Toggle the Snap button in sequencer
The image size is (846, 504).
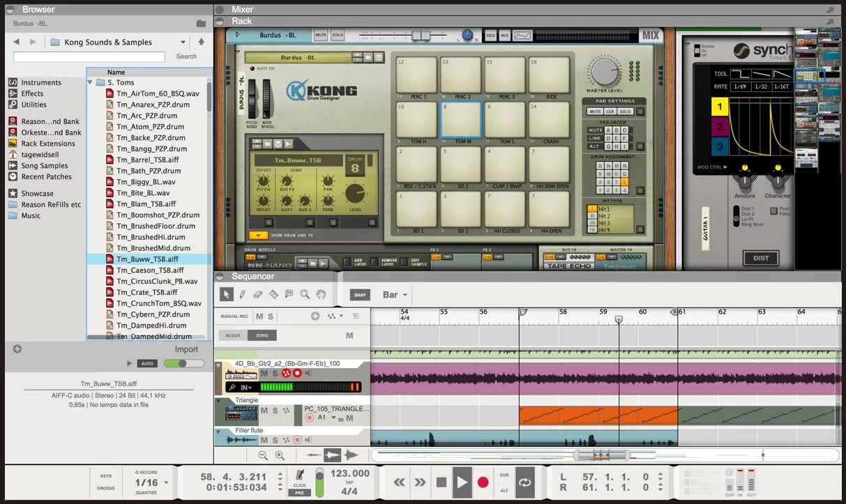tap(360, 295)
